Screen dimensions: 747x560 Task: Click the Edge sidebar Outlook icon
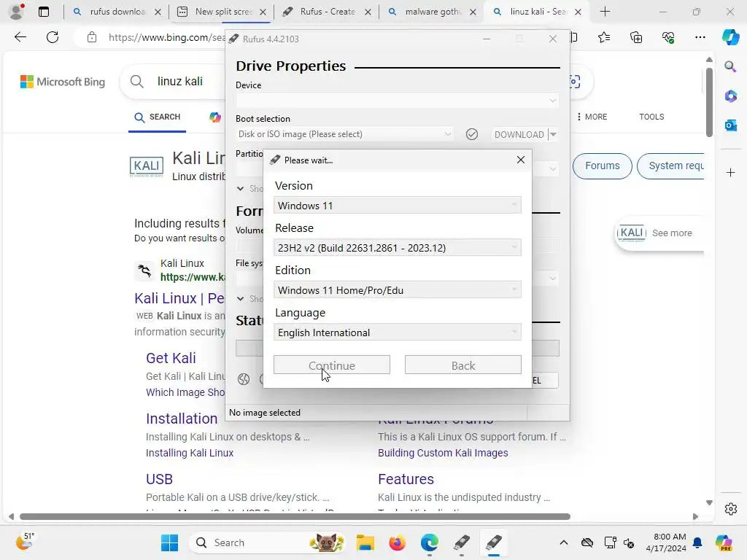[730, 125]
